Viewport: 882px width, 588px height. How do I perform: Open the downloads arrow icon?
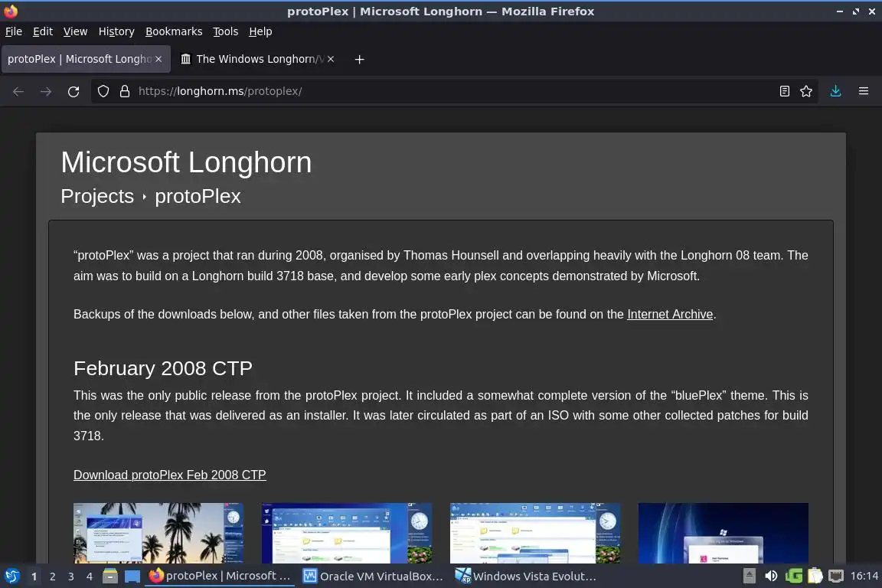(x=836, y=91)
